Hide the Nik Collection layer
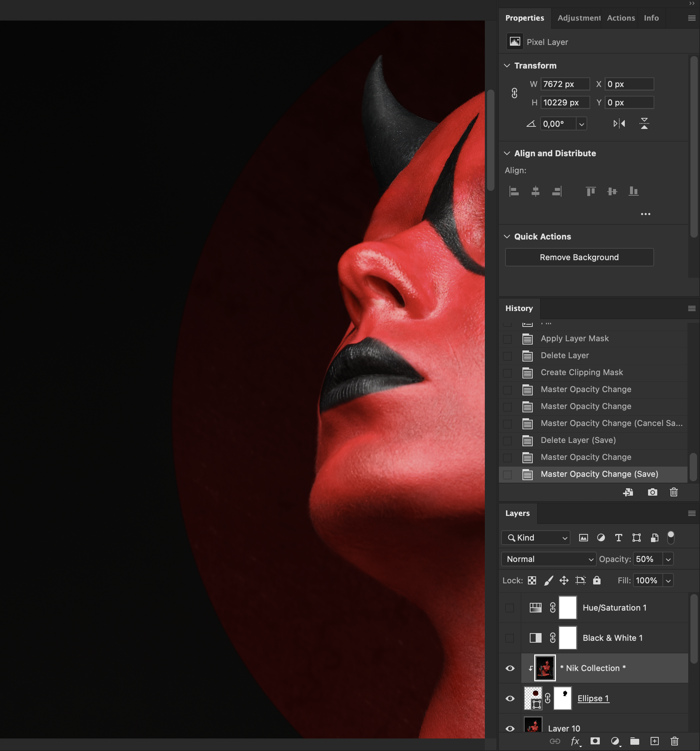700x751 pixels. [510, 668]
